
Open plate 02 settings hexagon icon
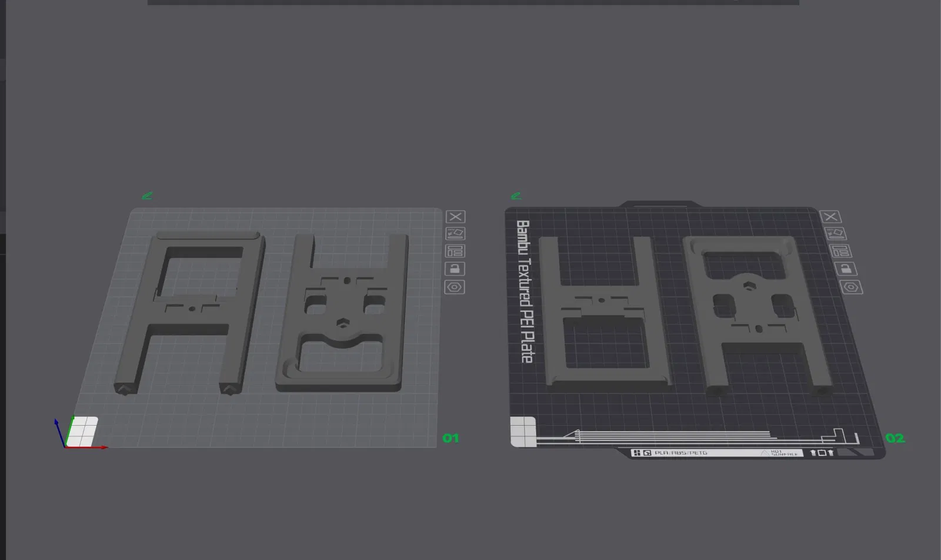(852, 287)
